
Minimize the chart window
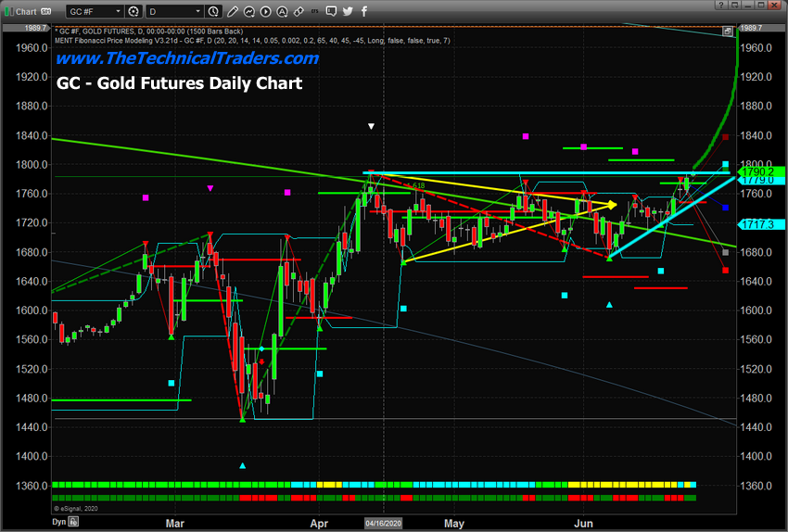coord(748,5)
